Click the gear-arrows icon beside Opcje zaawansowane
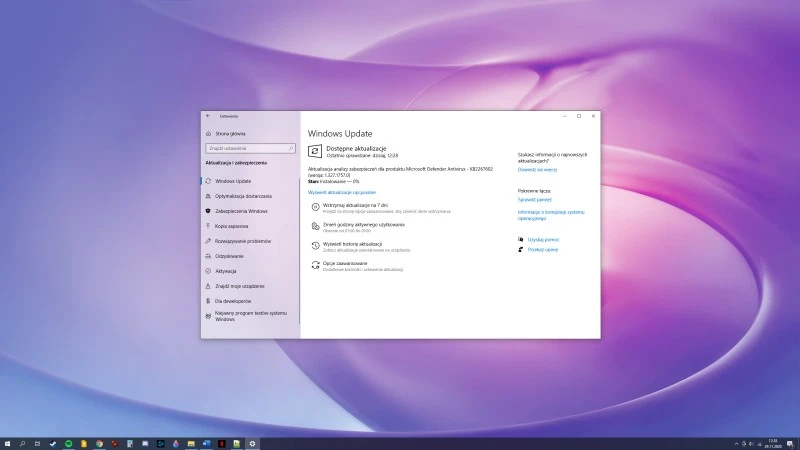 click(315, 265)
